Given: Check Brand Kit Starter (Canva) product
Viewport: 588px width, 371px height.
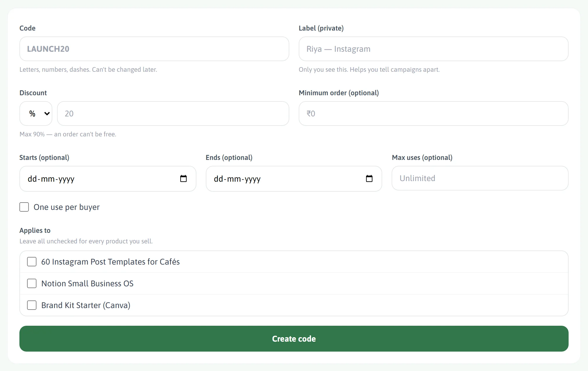Looking at the screenshot, I should (x=32, y=305).
